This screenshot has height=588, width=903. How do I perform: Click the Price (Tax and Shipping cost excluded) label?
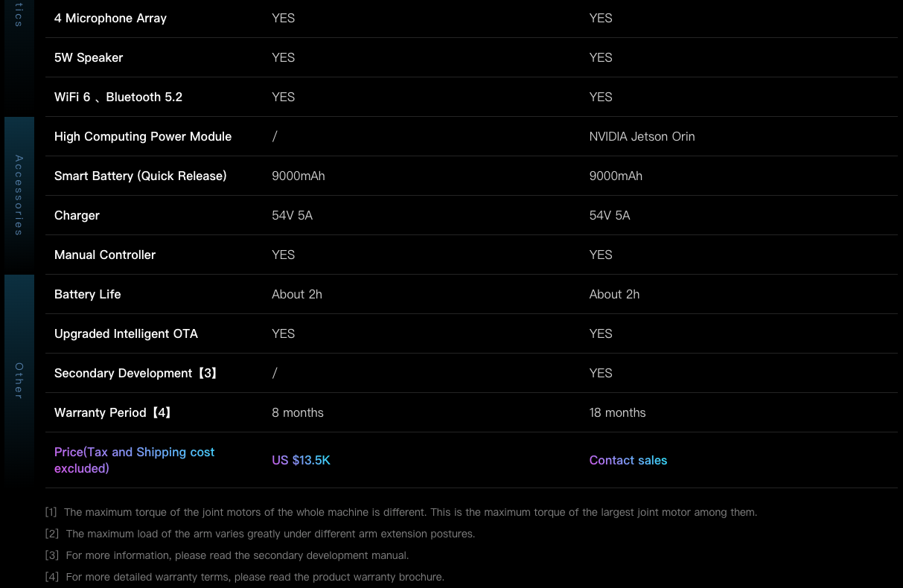pos(134,460)
